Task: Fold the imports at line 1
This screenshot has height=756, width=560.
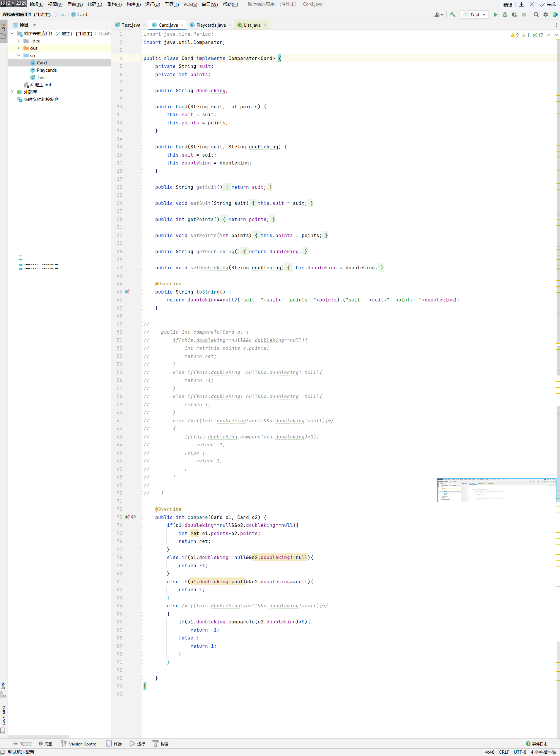Action: point(141,34)
